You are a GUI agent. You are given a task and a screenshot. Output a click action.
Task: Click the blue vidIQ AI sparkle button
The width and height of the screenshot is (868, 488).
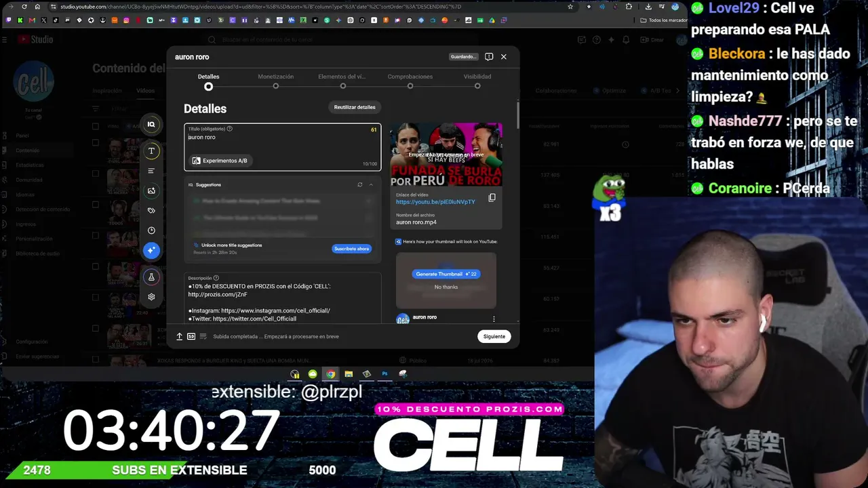click(x=151, y=250)
